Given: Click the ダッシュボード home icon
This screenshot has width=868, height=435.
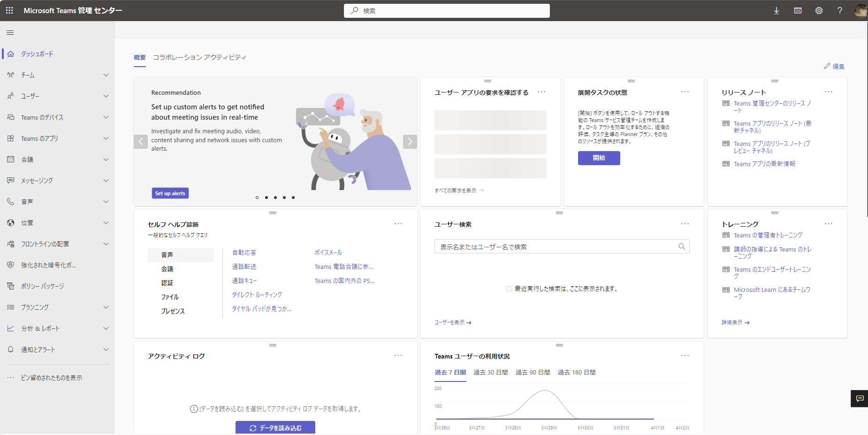Looking at the screenshot, I should [11, 54].
